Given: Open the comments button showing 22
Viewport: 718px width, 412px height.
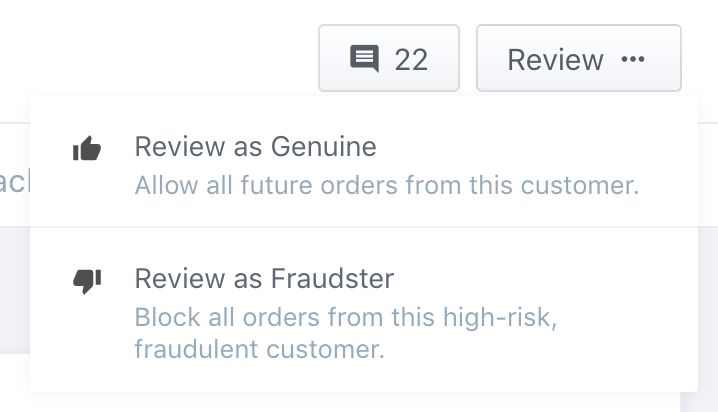Looking at the screenshot, I should point(388,60).
